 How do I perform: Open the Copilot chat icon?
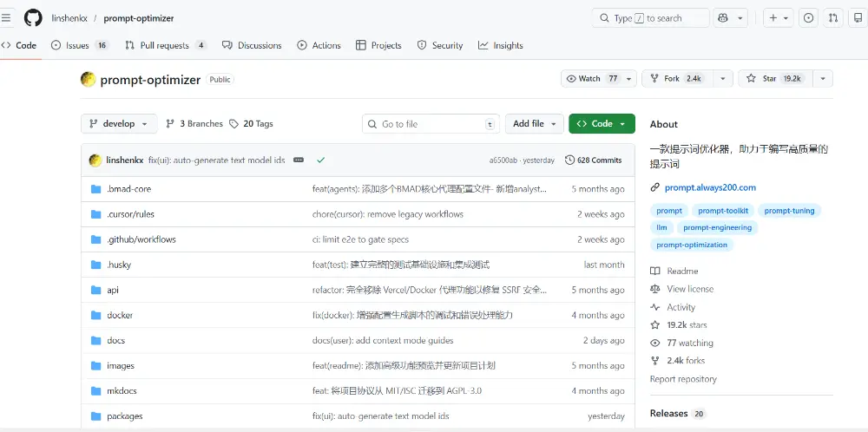coord(723,17)
